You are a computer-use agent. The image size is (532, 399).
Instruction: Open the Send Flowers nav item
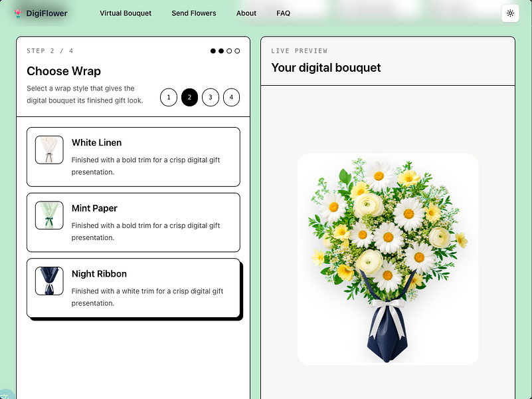[x=194, y=13]
